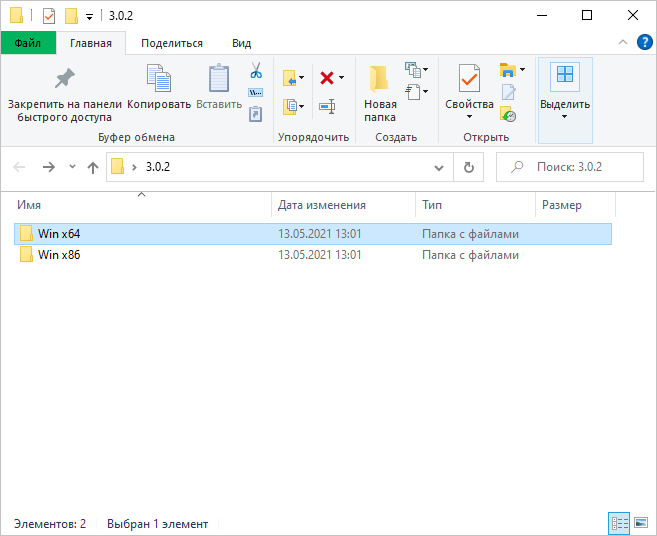
Task: Create a new folder with Новая папка
Action: (380, 93)
